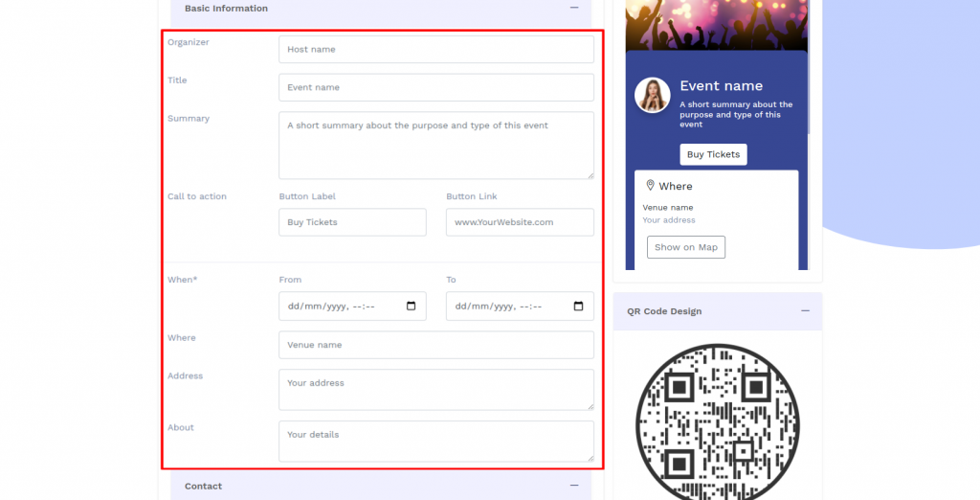Click the From date-time input
Screen dimensions: 980x500
click(340, 307)
